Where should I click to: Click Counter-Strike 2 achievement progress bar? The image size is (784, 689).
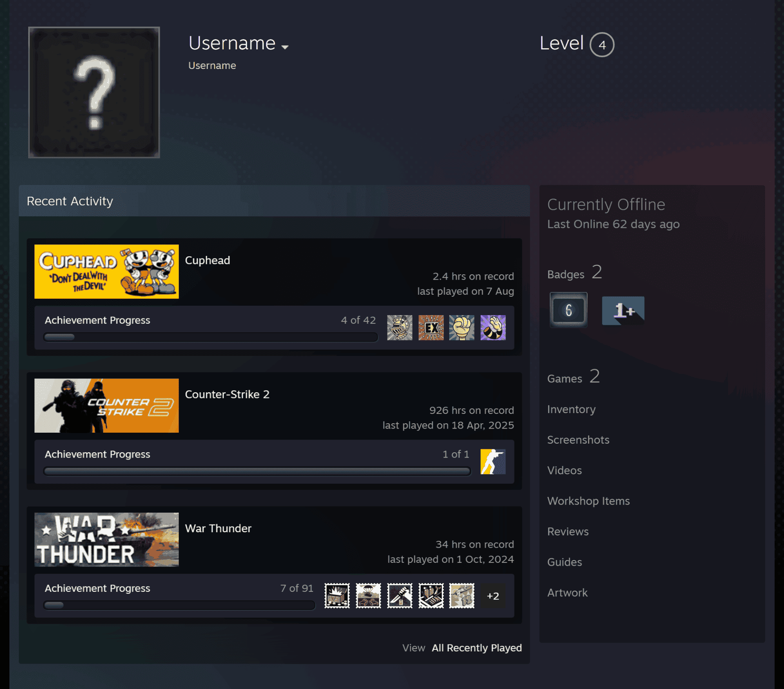tap(257, 471)
